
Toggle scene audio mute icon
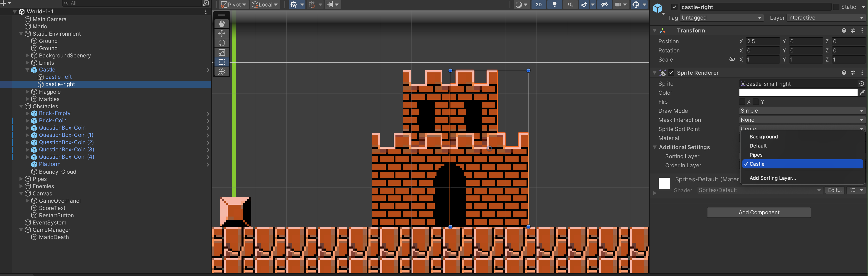[x=570, y=4]
